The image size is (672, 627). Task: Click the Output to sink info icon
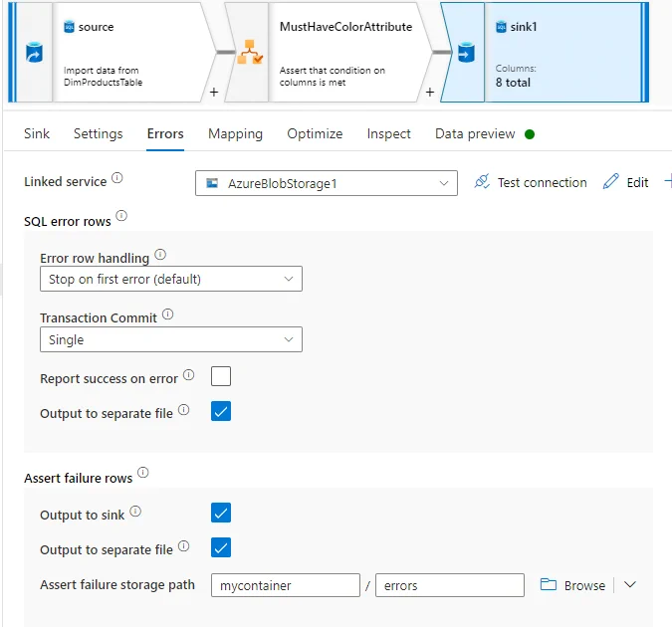point(135,512)
